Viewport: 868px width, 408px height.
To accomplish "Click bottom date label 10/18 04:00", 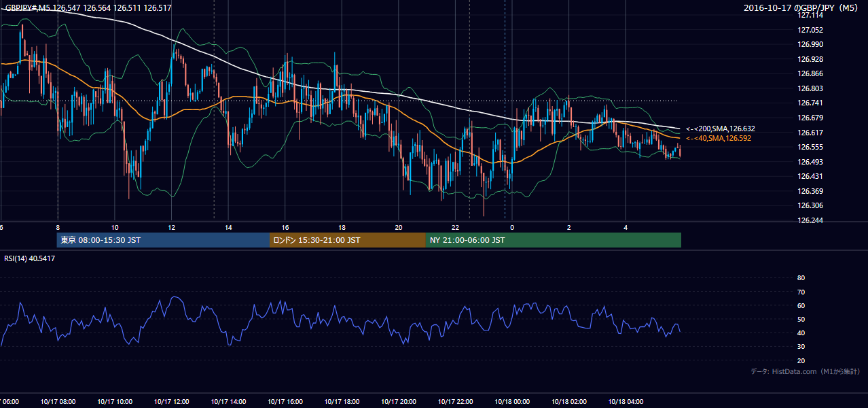I will pos(626,401).
